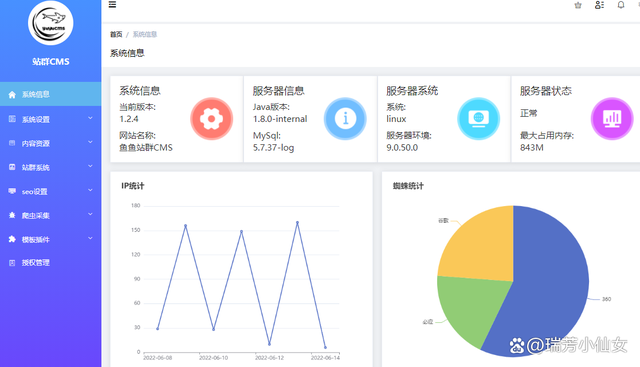The width and height of the screenshot is (640, 367).
Task: Expand the seo设置 chevron
Action: 90,191
